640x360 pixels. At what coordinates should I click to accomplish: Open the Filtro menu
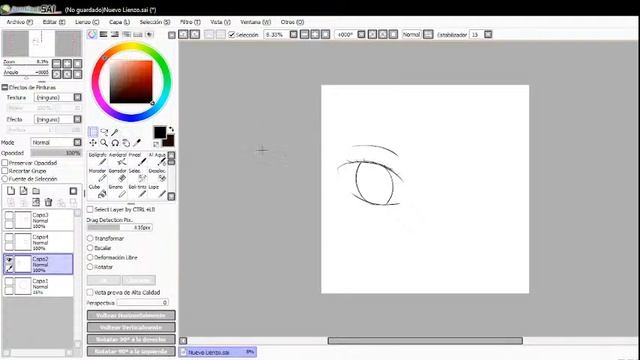tap(190, 22)
